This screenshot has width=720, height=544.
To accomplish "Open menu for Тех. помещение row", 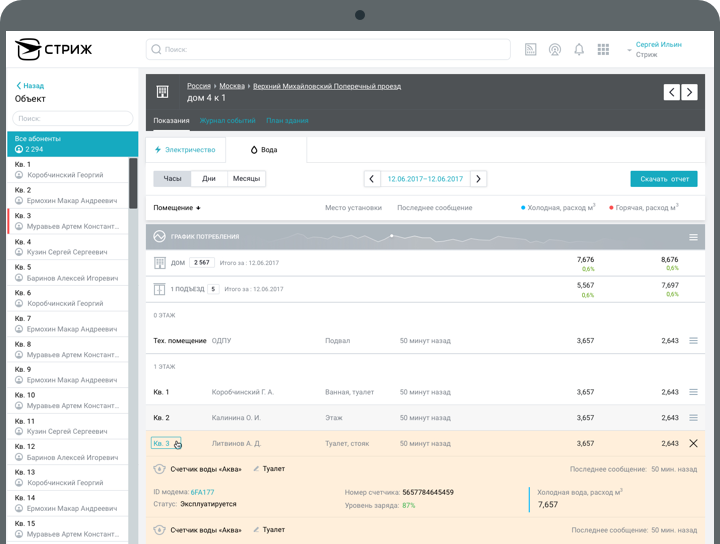I will point(693,341).
